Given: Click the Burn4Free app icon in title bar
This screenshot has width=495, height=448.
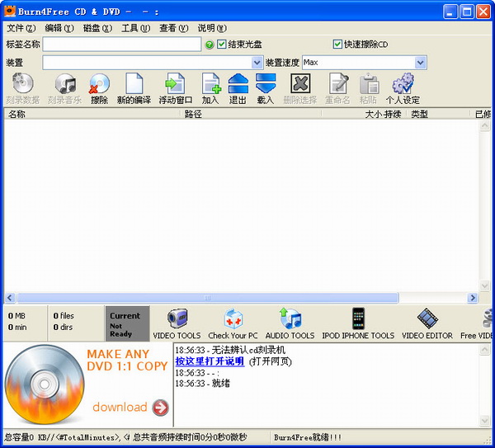Looking at the screenshot, I should (9, 12).
